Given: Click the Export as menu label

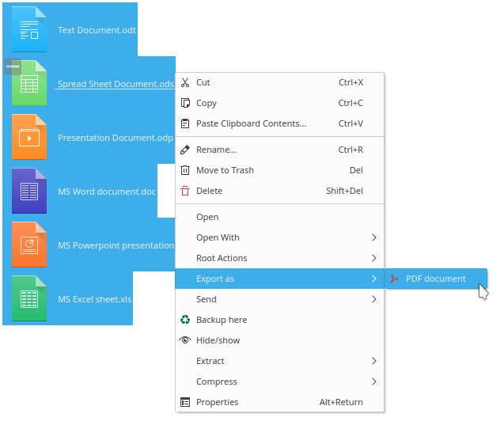Looking at the screenshot, I should coord(215,279).
